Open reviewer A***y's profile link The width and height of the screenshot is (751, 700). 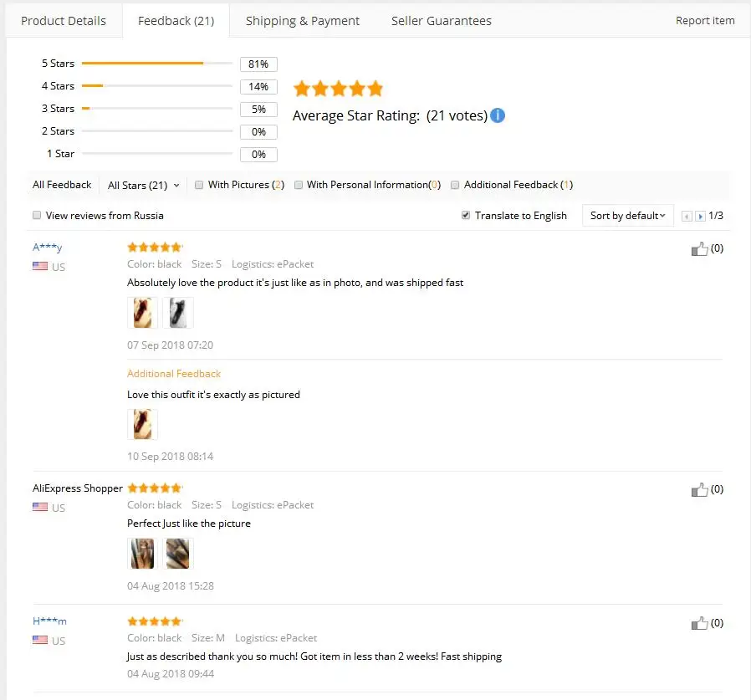(x=48, y=247)
